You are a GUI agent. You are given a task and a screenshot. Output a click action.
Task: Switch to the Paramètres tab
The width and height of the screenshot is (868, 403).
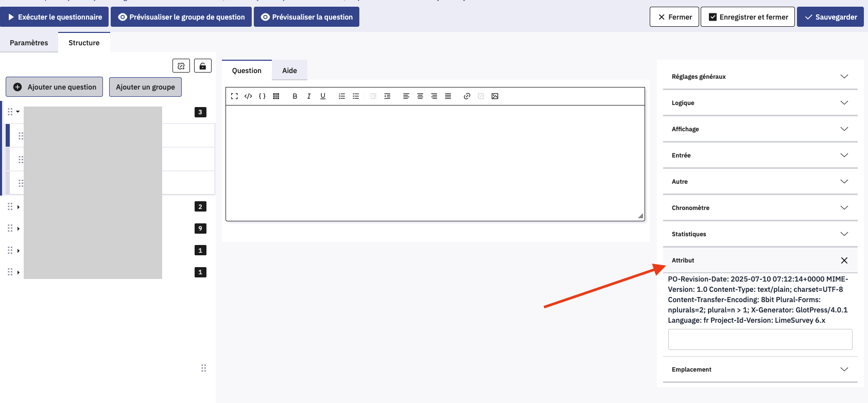click(x=29, y=43)
